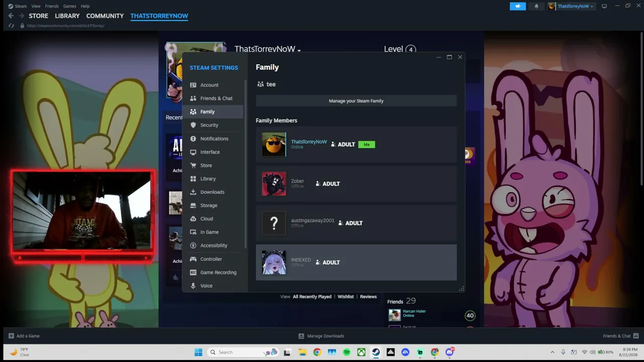Click All Recently Played link
This screenshot has width=644, height=362.
(x=312, y=297)
